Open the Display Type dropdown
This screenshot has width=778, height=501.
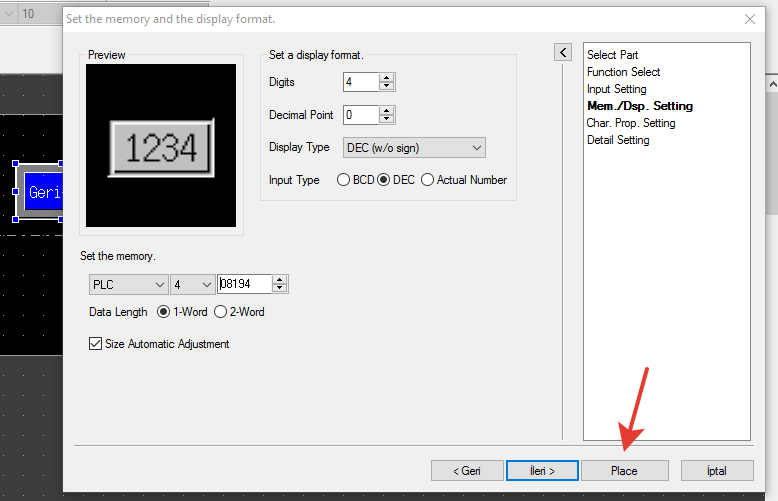[414, 148]
